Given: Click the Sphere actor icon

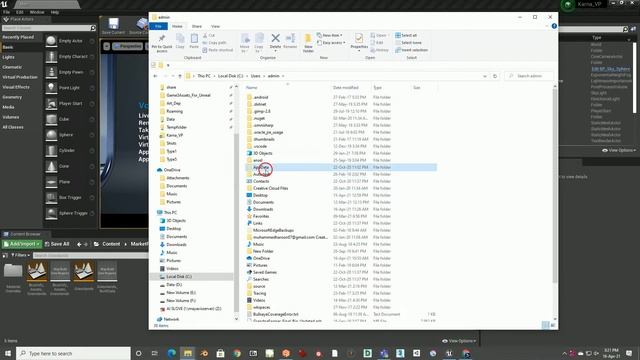Looking at the screenshot, I should click(x=51, y=135).
